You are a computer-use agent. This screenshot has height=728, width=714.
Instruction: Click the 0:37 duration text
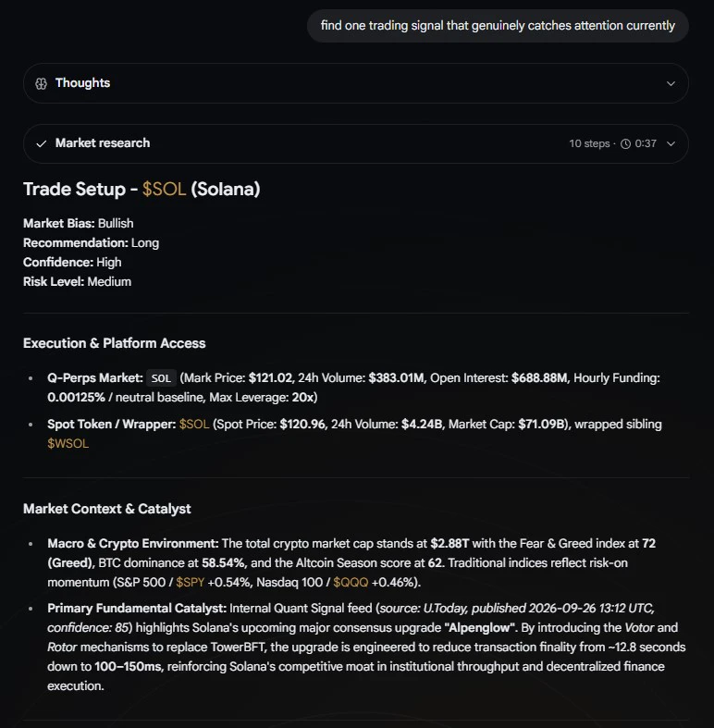(646, 143)
